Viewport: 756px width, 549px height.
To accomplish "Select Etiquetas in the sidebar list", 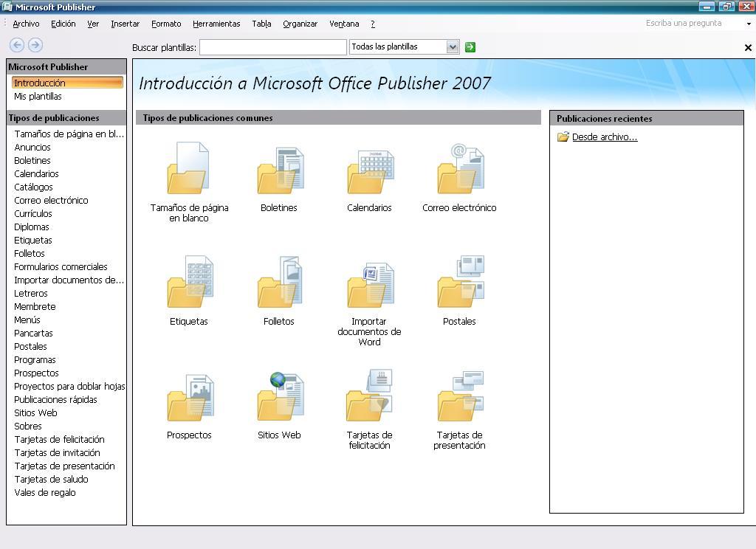I will point(32,240).
